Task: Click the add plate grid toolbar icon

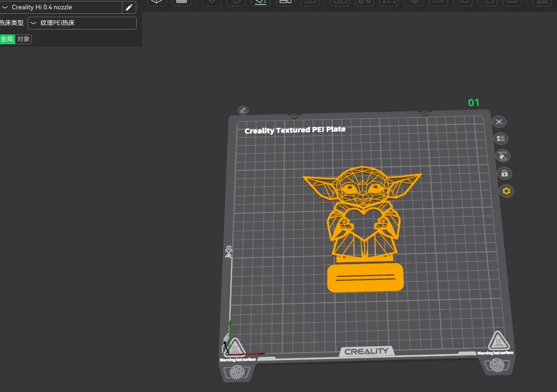Action: (182, 2)
